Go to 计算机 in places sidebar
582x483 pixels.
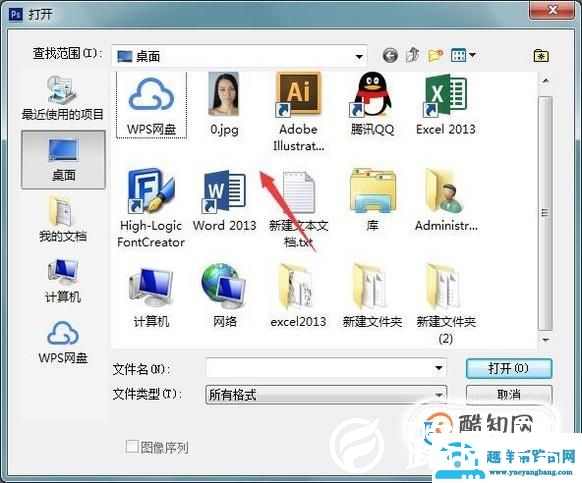(63, 281)
